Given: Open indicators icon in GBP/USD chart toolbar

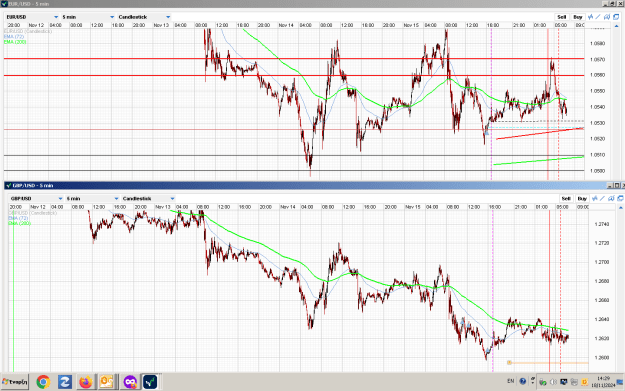Looking at the screenshot, I should 595,198.
